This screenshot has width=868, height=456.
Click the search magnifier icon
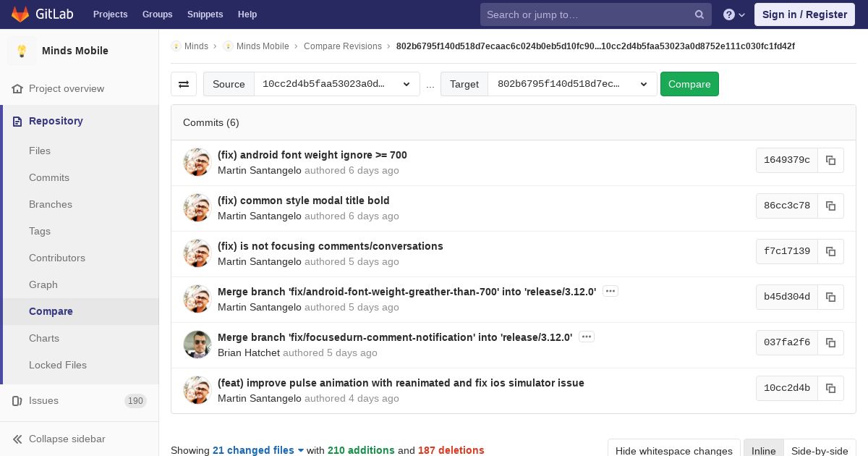[699, 14]
